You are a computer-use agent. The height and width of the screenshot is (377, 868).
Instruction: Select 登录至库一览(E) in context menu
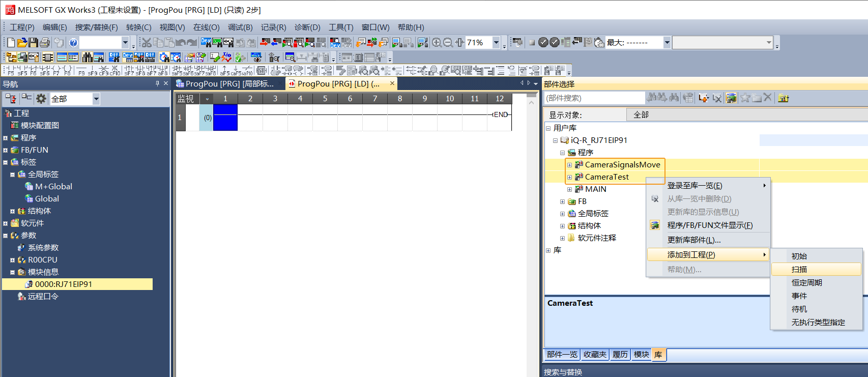click(x=708, y=186)
